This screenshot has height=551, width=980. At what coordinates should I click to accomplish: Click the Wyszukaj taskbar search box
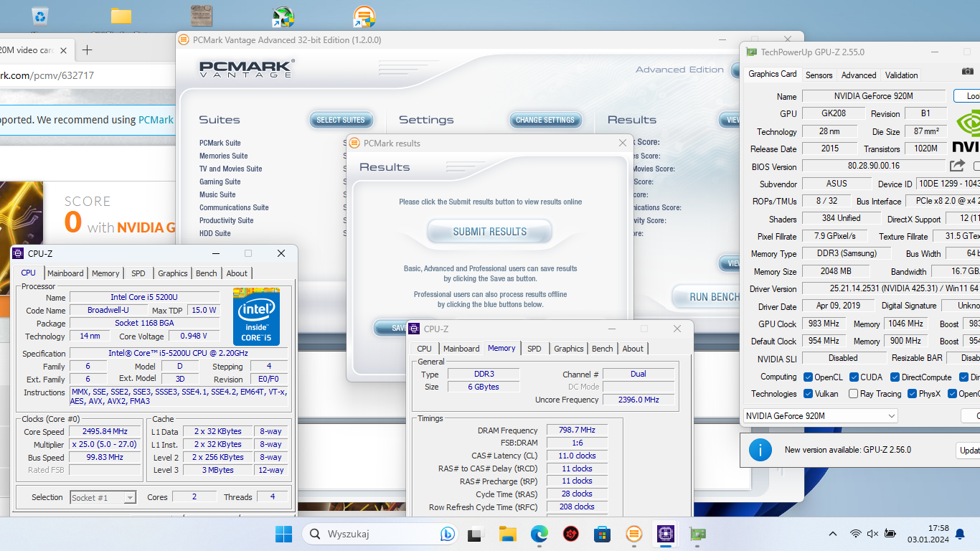[380, 534]
